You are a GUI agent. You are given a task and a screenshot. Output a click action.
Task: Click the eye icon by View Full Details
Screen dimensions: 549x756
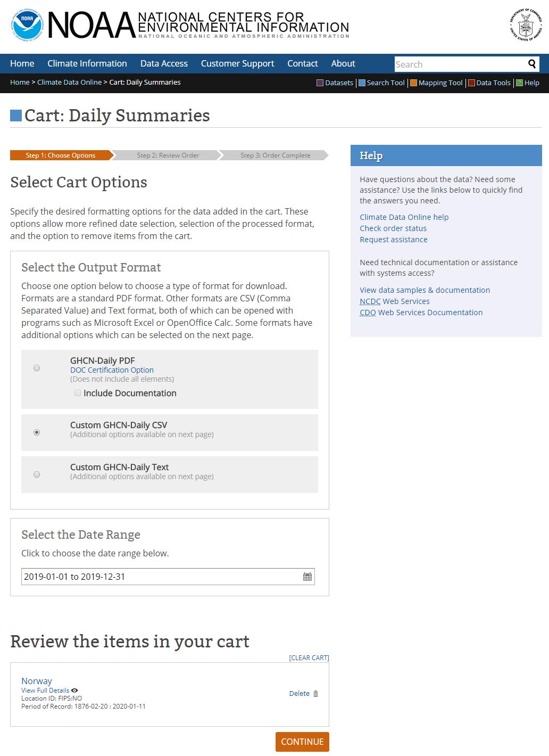coord(74,691)
